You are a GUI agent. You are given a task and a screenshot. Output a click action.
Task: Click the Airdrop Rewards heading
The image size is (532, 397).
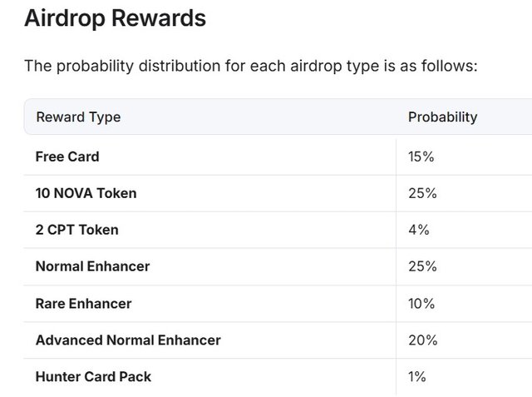(115, 18)
